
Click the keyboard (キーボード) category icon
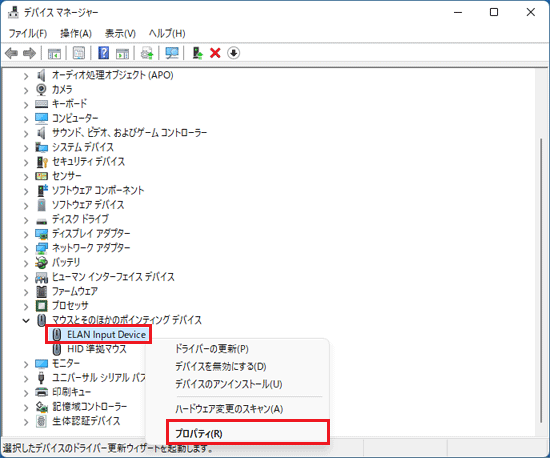click(x=41, y=104)
